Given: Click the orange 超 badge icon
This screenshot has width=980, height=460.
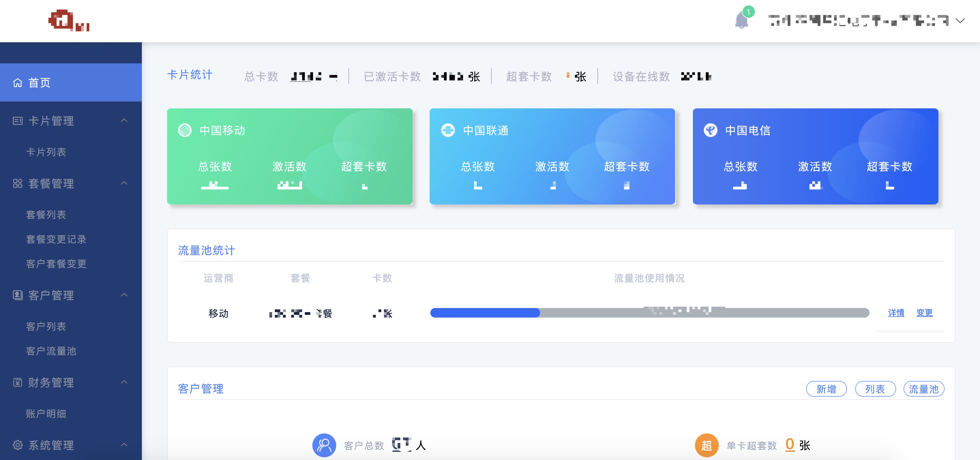Looking at the screenshot, I should coord(707,445).
